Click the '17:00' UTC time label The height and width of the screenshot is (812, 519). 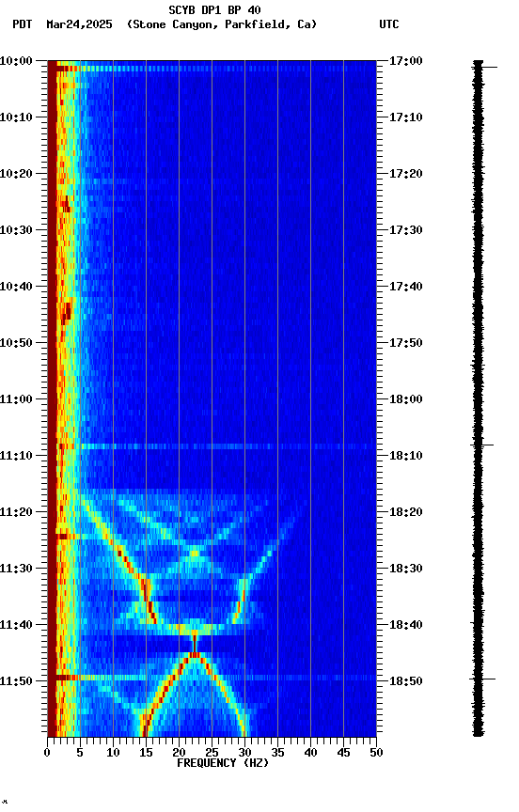tap(406, 61)
